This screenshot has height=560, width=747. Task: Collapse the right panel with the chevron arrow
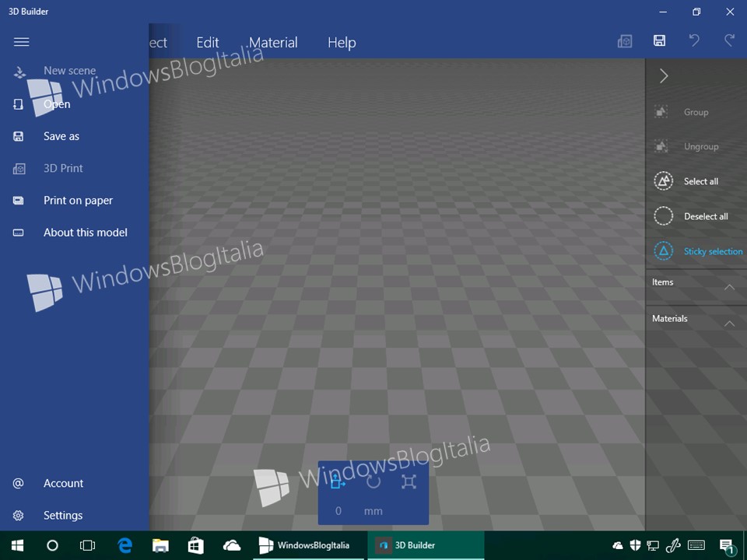point(664,75)
